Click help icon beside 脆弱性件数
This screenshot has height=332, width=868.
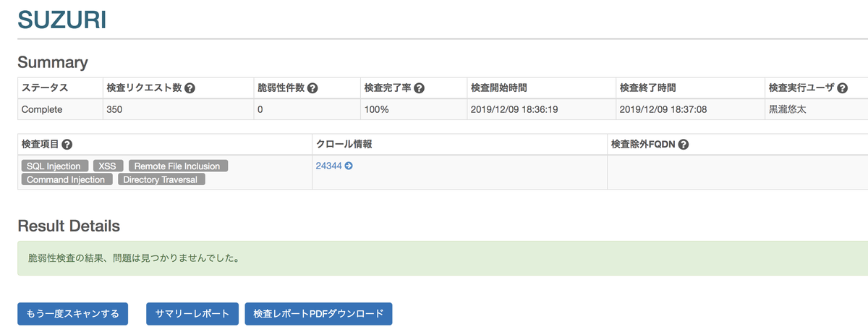(312, 88)
